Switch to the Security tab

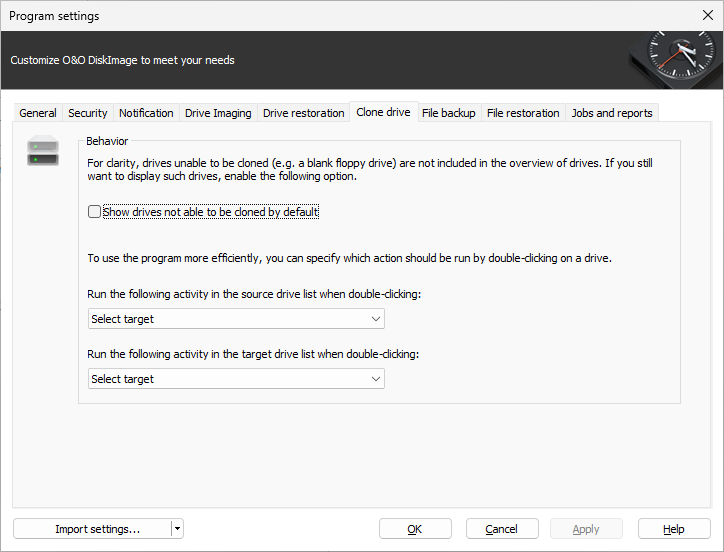pos(88,113)
